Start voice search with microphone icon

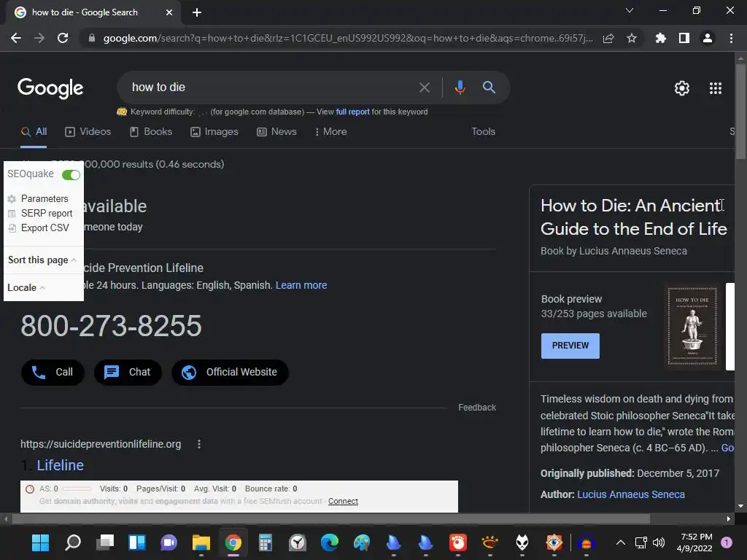(460, 87)
